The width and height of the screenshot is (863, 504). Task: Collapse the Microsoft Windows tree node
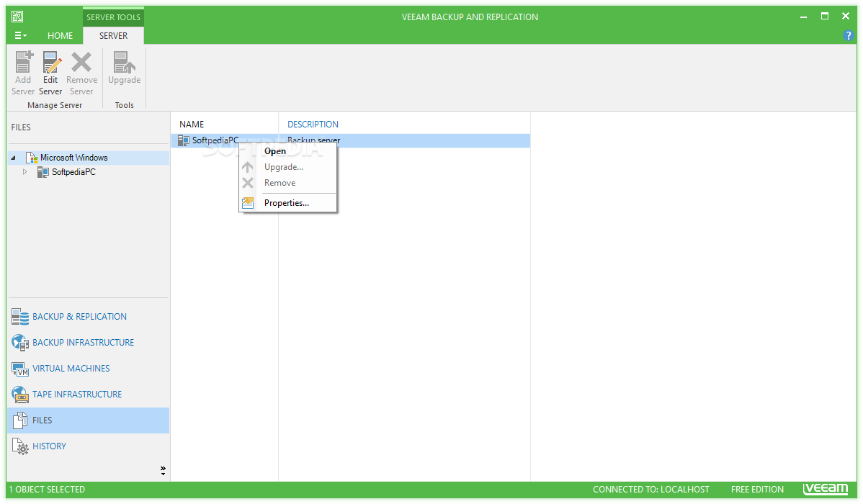(x=13, y=158)
